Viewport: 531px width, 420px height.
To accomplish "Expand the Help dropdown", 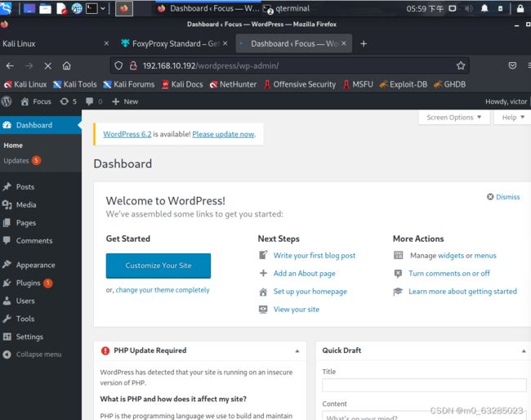I will tap(512, 118).
